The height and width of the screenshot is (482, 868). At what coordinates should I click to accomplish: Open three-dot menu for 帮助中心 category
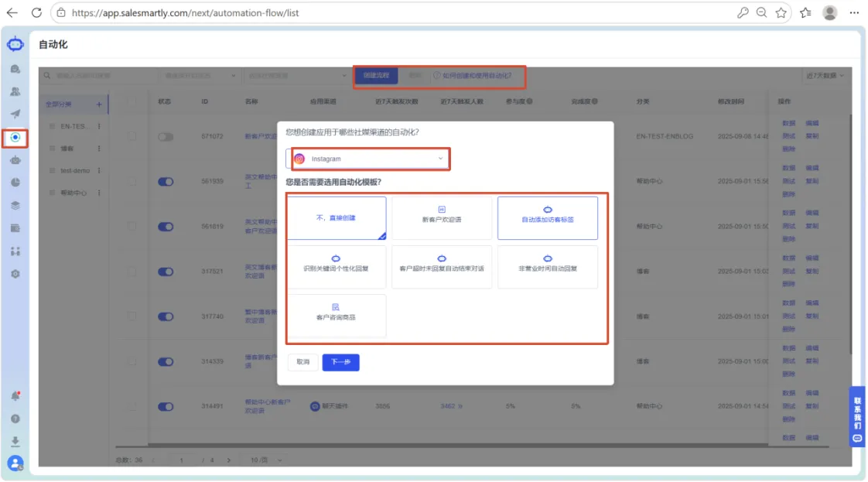tap(99, 193)
